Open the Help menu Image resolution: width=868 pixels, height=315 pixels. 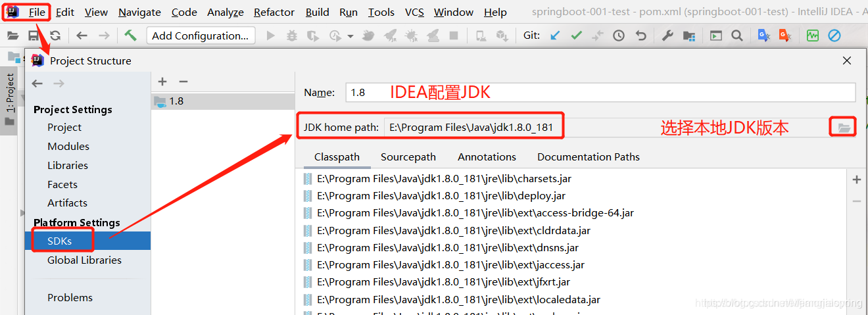point(495,12)
